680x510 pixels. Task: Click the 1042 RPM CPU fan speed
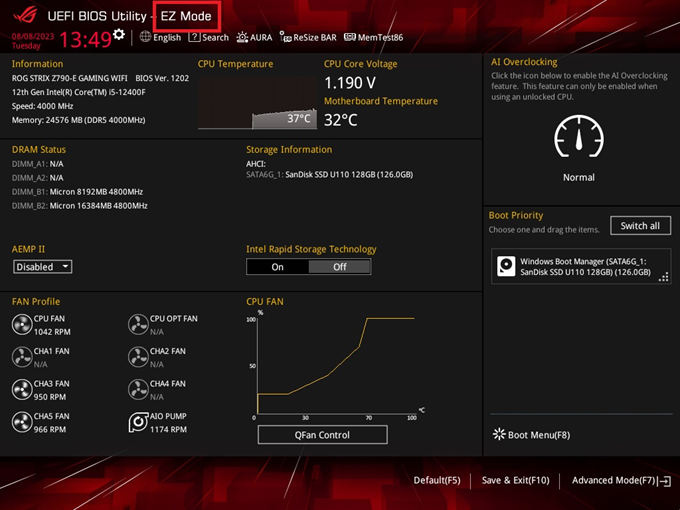pyautogui.click(x=52, y=332)
